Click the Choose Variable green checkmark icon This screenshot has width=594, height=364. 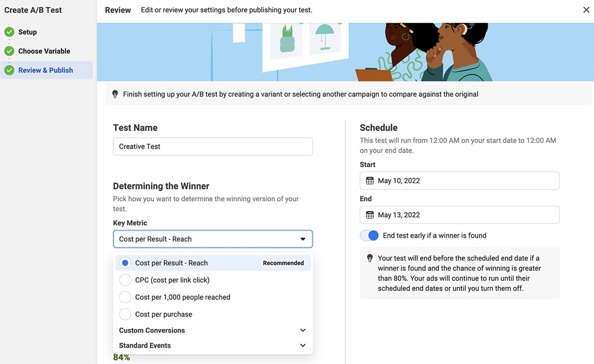tap(9, 51)
